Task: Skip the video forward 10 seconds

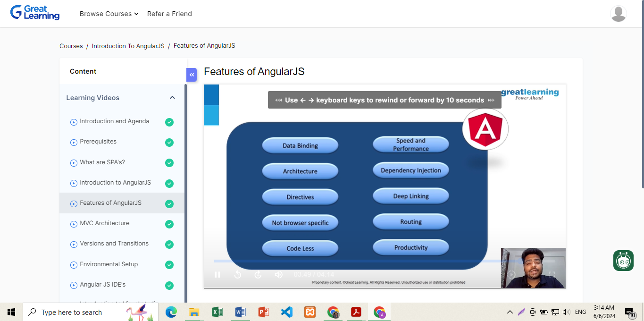Action: (x=258, y=275)
